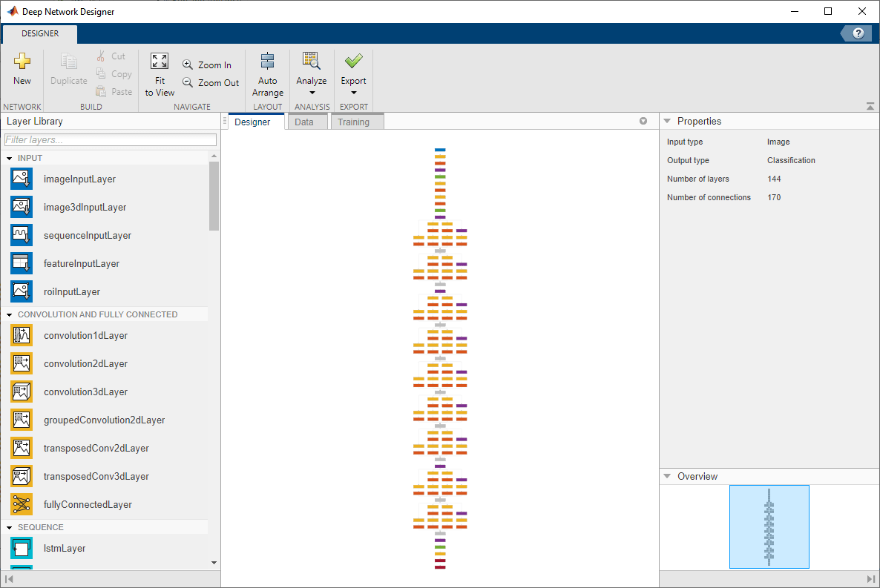Click the Cut scissors icon

(101, 56)
